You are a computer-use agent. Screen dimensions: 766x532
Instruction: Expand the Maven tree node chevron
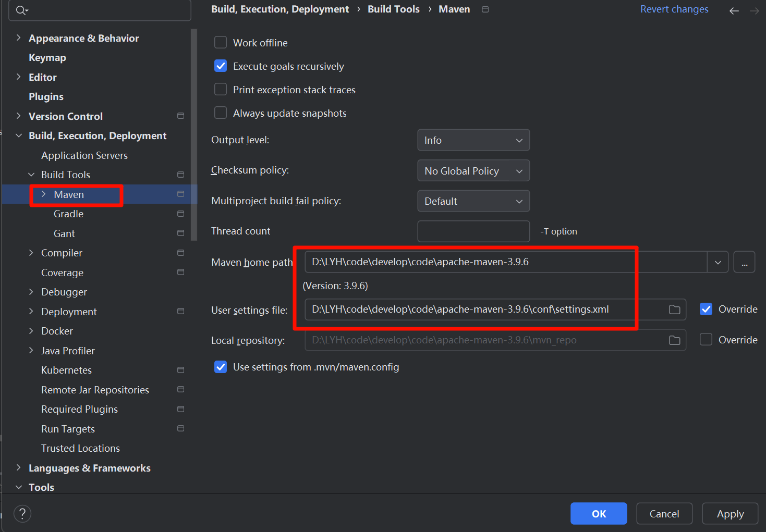pyautogui.click(x=43, y=194)
